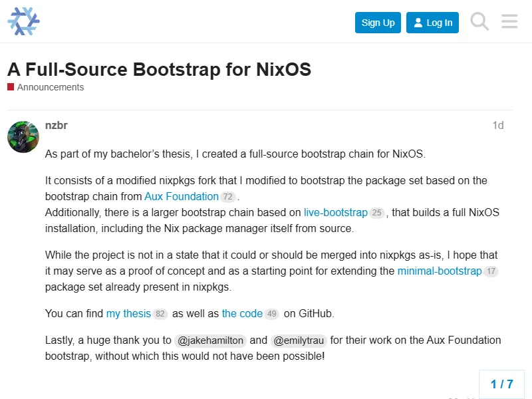Open the Aux Foundation link
This screenshot has height=399, width=532.
coord(182,196)
